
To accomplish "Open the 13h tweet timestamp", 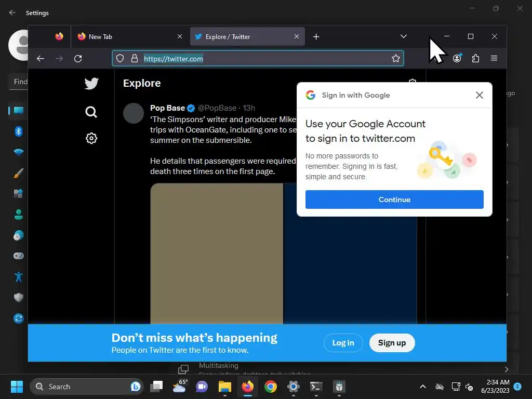I will [x=249, y=108].
